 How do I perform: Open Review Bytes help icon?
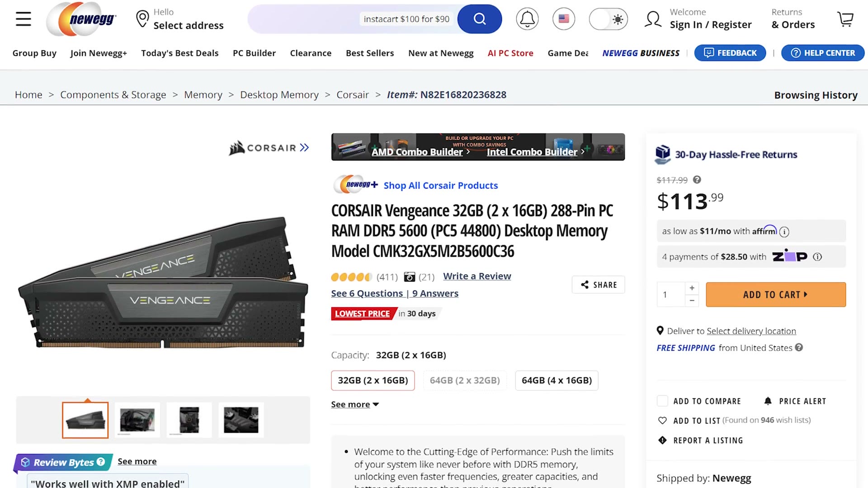pos(101,462)
